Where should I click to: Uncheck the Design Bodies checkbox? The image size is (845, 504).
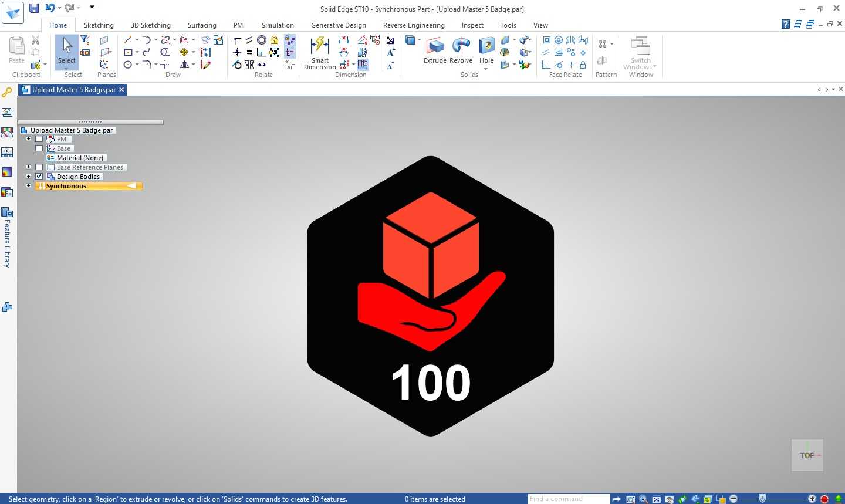[39, 177]
